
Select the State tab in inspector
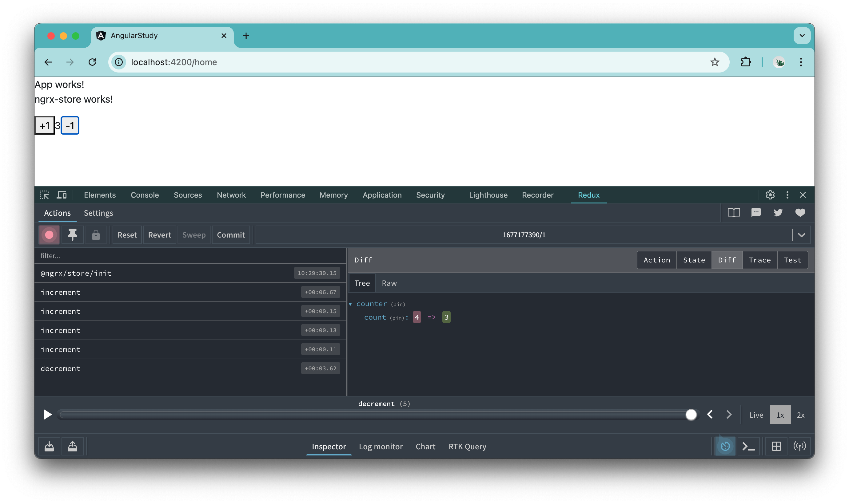[x=694, y=260]
